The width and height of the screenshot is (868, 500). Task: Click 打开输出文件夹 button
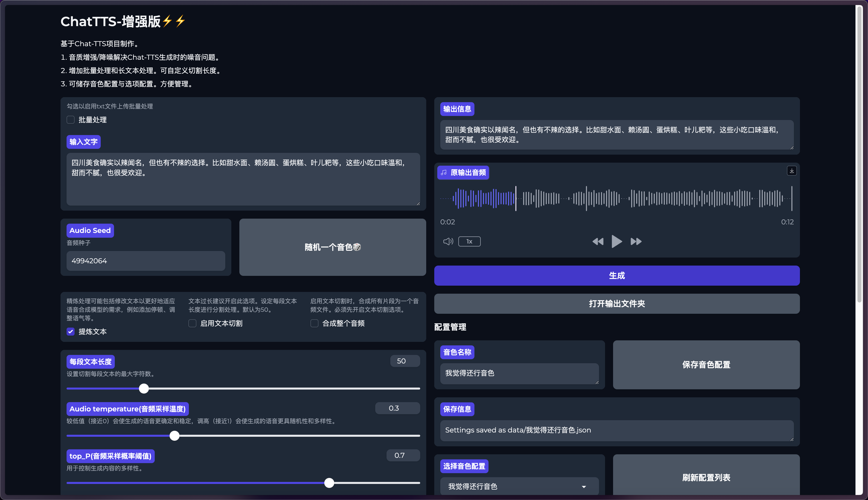[616, 303]
